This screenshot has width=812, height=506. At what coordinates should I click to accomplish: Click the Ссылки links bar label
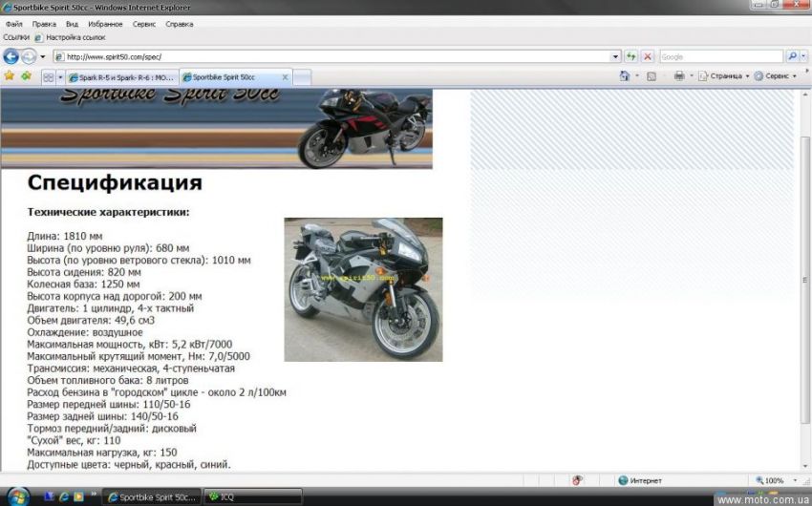(16, 37)
